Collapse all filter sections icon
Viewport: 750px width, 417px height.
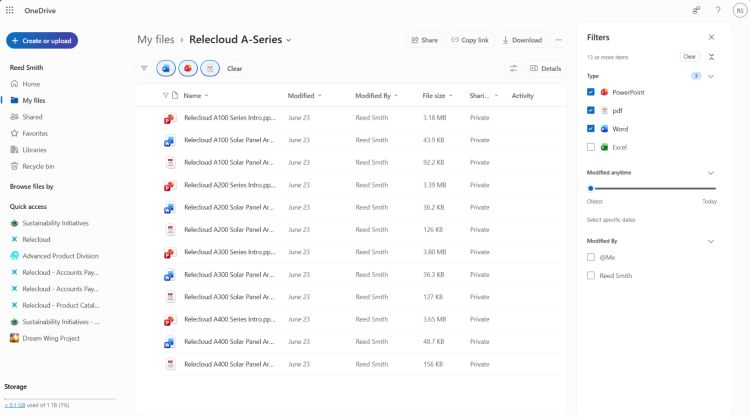[x=711, y=57]
